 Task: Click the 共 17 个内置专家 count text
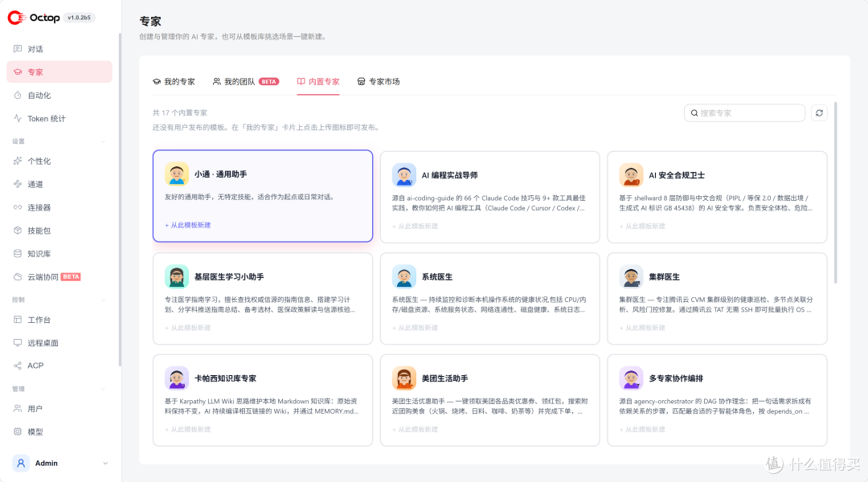point(180,113)
